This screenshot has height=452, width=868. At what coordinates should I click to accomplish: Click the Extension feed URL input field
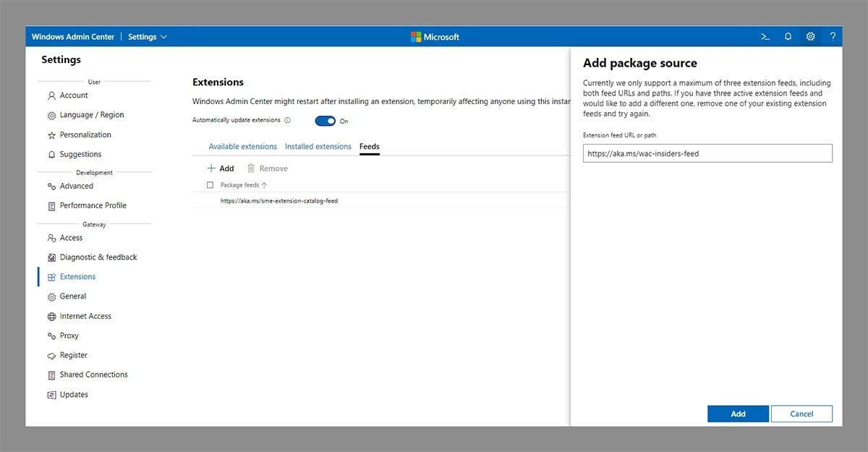707,153
